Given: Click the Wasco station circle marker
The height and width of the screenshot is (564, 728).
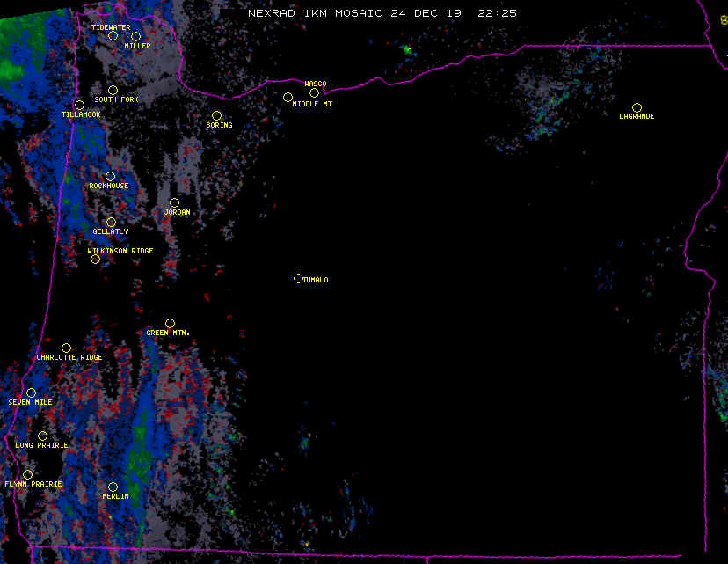Looking at the screenshot, I should pos(314,92).
